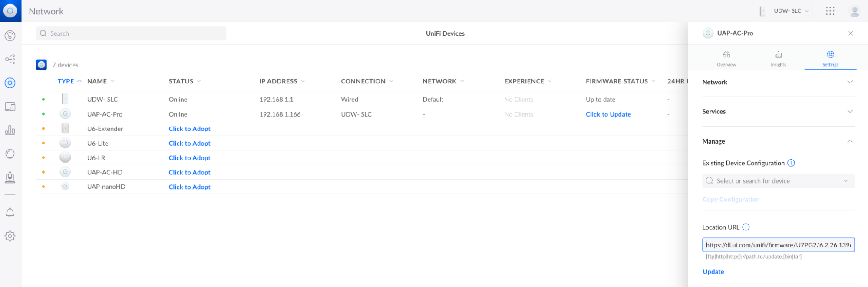Click to Update UAP-AC-Pro firmware
The height and width of the screenshot is (287, 868).
(x=608, y=114)
